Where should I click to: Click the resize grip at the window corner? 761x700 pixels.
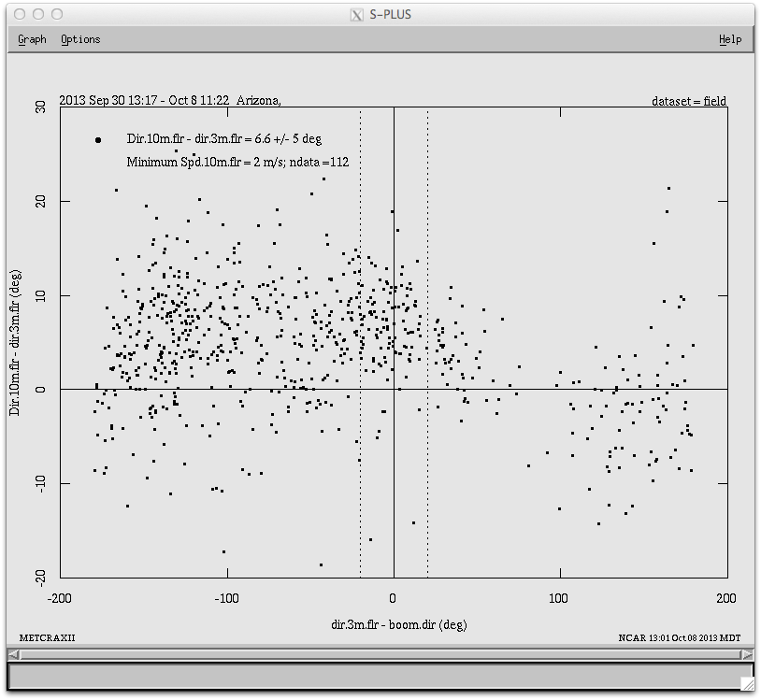click(746, 683)
